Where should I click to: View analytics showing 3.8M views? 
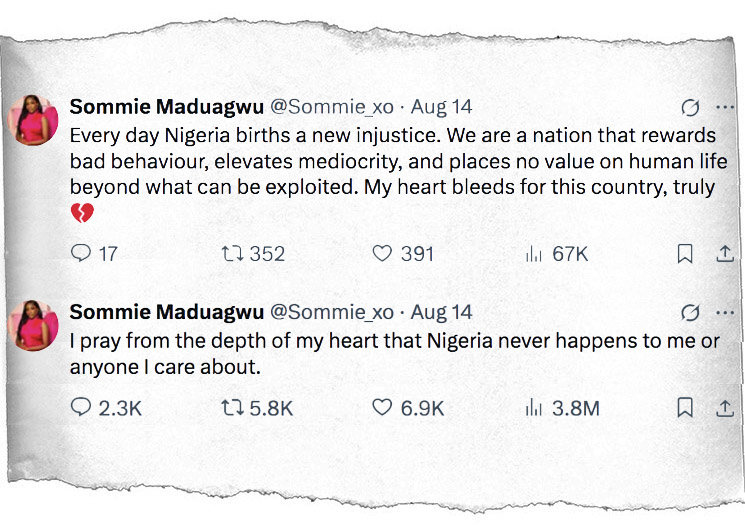pos(534,407)
